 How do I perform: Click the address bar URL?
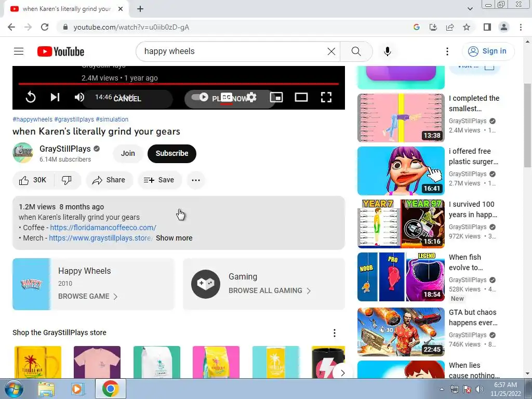tap(131, 27)
